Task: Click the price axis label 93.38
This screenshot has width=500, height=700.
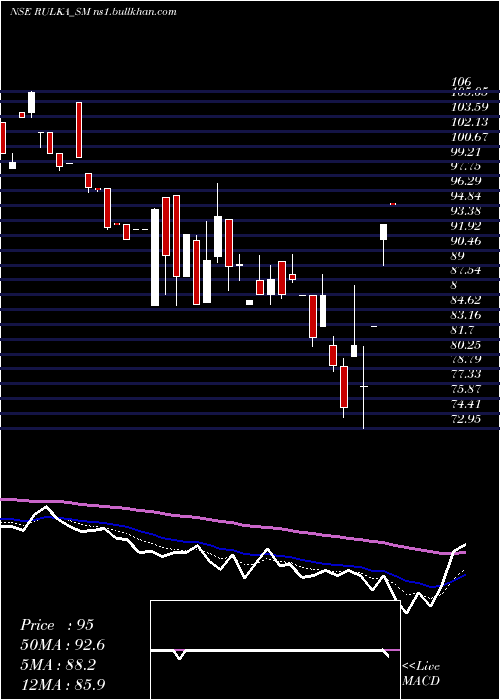Action: coord(466,211)
